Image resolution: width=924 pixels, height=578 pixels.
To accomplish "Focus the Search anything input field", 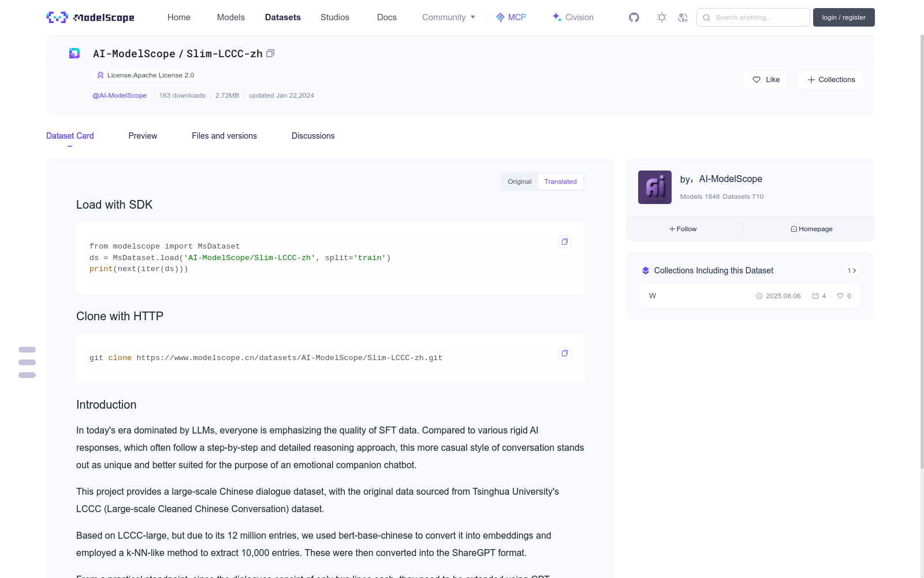I will pyautogui.click(x=753, y=17).
